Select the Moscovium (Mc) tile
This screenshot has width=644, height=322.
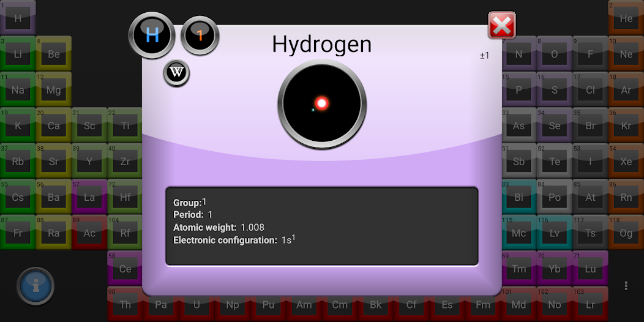(x=519, y=233)
